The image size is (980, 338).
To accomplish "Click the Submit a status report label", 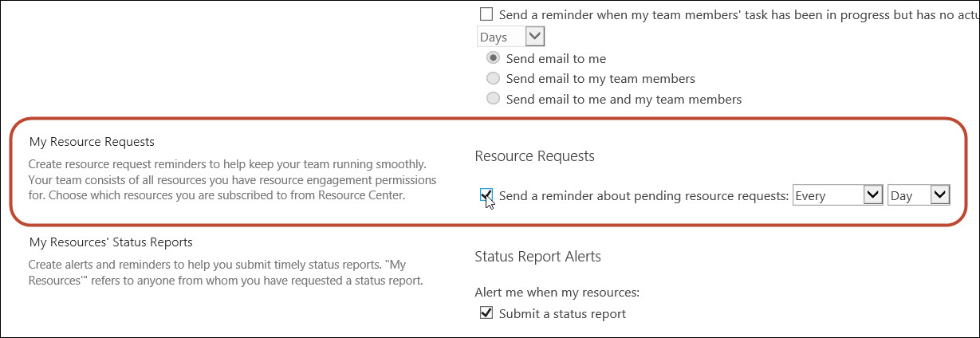I will [x=562, y=313].
